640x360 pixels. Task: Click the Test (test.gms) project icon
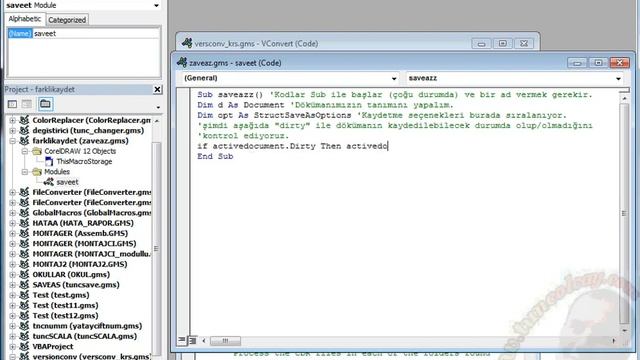(x=24, y=295)
